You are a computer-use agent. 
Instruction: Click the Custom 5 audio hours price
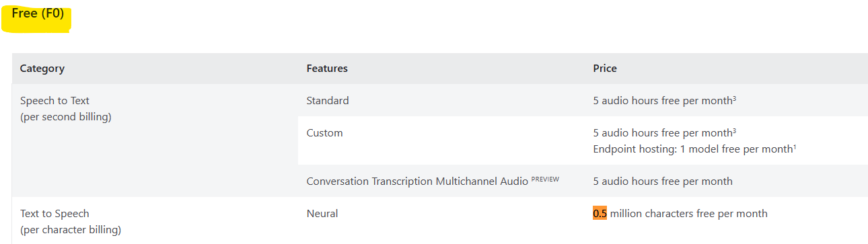coord(665,133)
